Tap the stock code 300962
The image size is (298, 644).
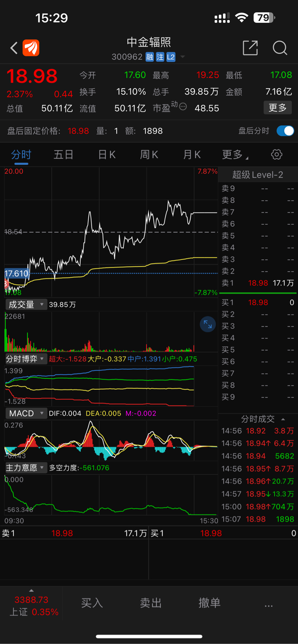pos(127,57)
